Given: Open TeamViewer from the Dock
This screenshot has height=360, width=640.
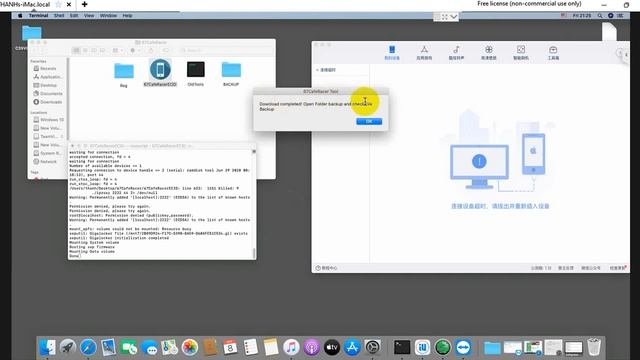Looking at the screenshot, I should pos(463,347).
